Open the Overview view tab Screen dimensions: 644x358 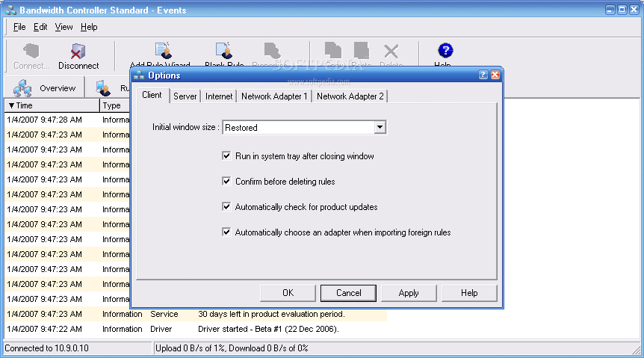(44, 88)
